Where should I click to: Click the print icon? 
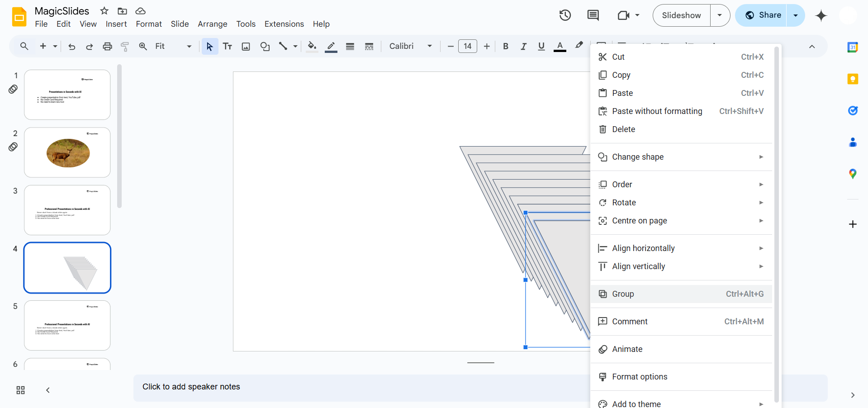[x=107, y=46]
